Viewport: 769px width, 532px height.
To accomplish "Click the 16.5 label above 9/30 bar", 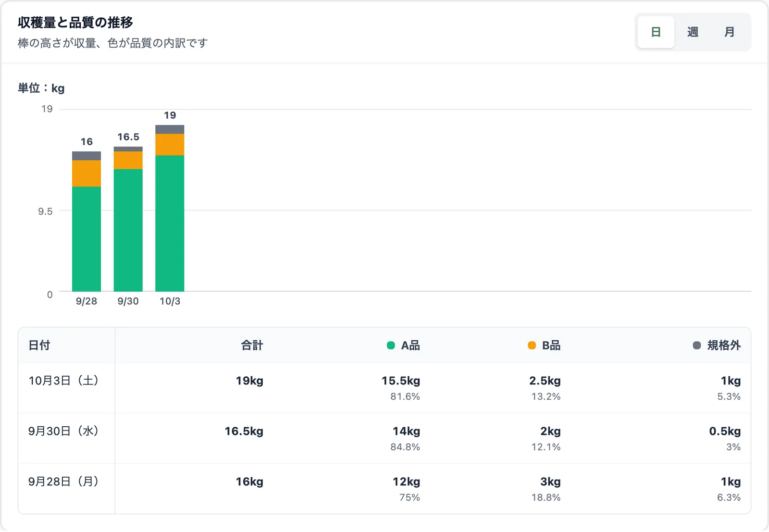I will coord(128,137).
